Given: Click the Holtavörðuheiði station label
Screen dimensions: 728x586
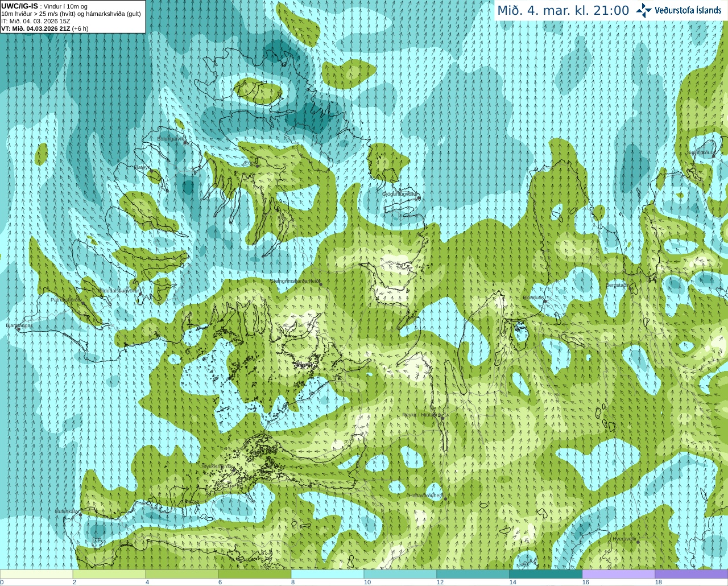Looking at the screenshot, I should click(x=426, y=496).
